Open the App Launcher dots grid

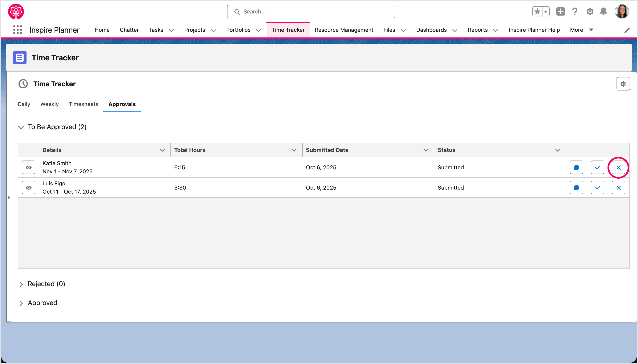click(x=17, y=30)
